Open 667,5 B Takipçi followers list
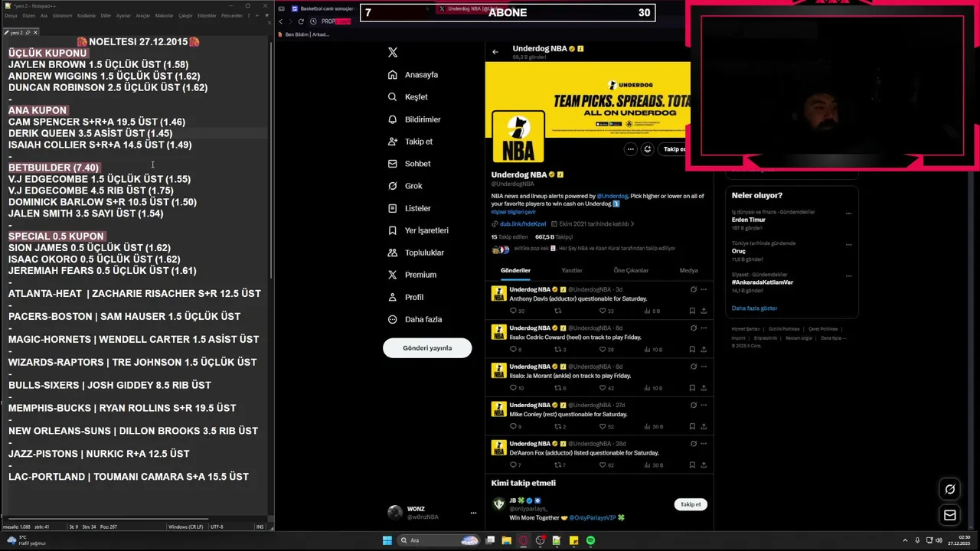 click(x=554, y=237)
